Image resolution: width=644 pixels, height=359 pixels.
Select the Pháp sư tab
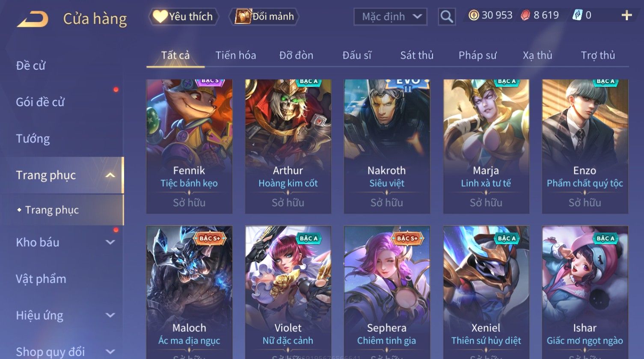coord(478,55)
